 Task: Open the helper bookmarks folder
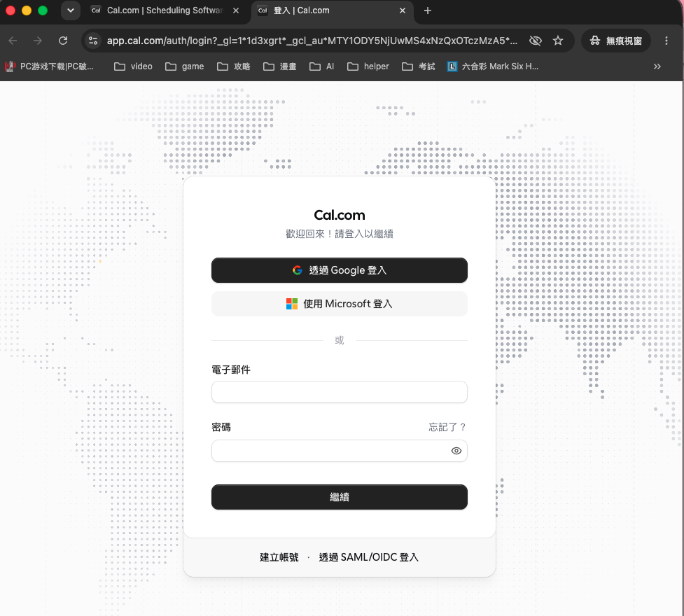coord(368,66)
